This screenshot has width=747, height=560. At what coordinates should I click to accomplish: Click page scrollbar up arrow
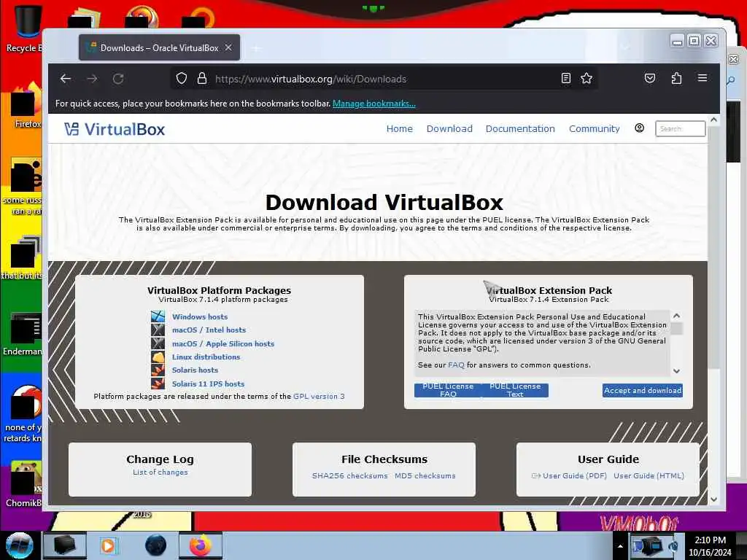coord(713,120)
